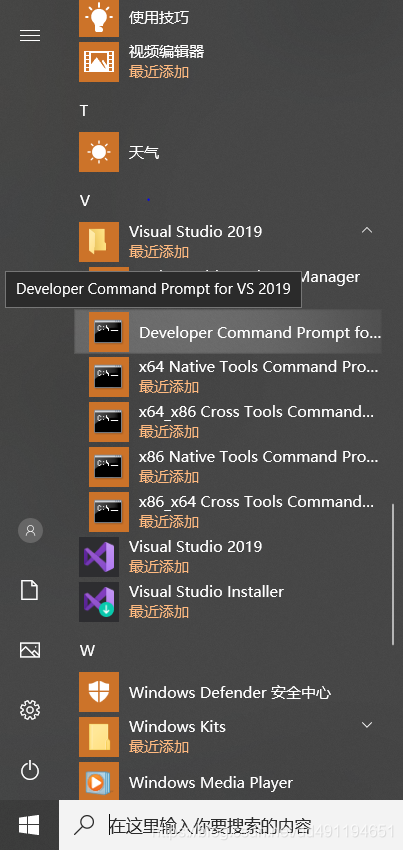Open the Weather app sun icon
Image resolution: width=403 pixels, height=850 pixels.
[x=99, y=152]
